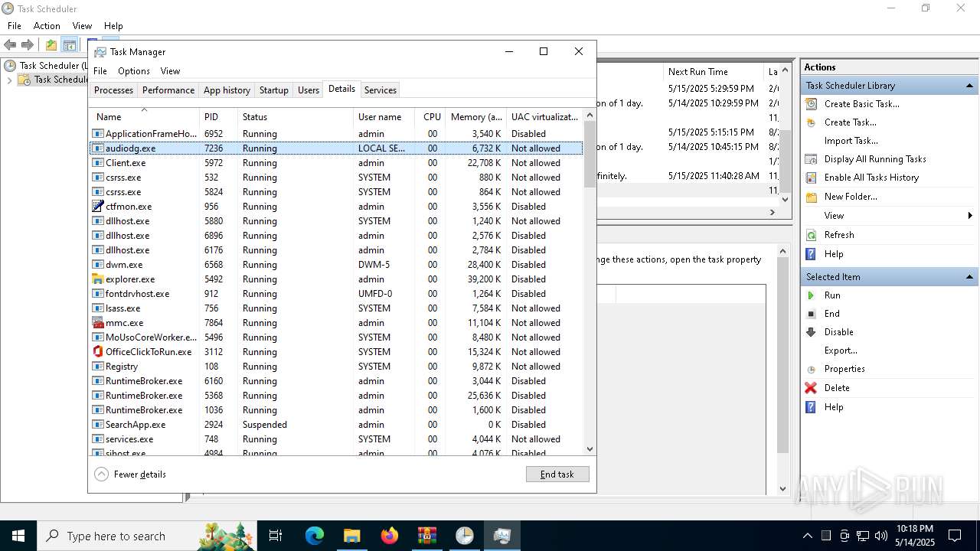This screenshot has width=980, height=551.
Task: Click Display All Running Tasks action
Action: (x=875, y=159)
